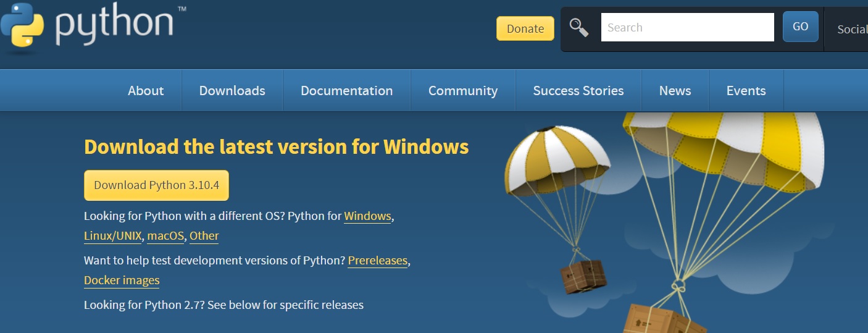Open the Socialize menu
The image size is (868, 333).
852,29
